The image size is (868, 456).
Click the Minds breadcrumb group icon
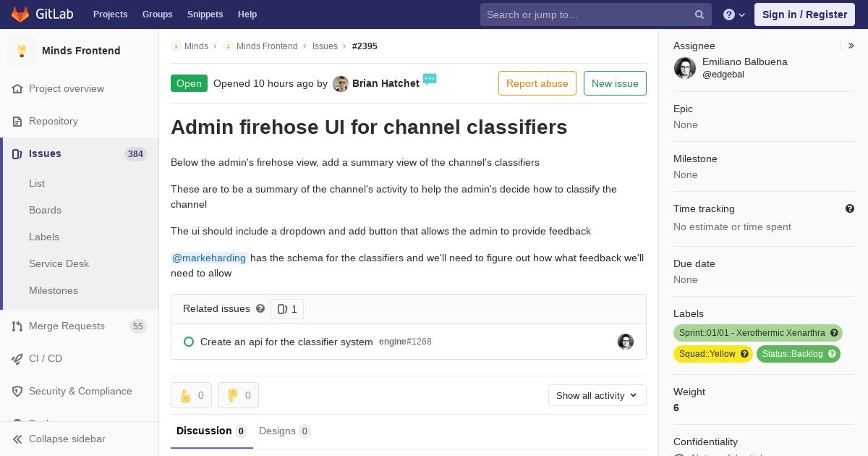tap(176, 46)
